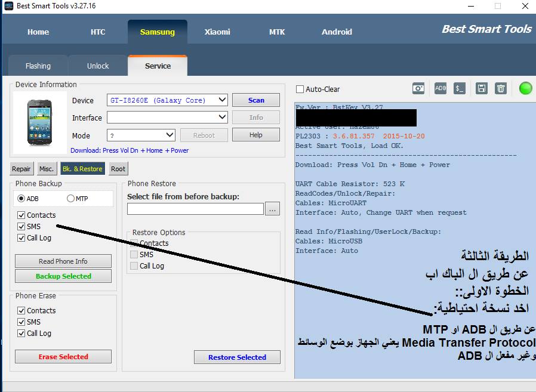Select the ADB backup radio button
This screenshot has width=536, height=392.
(x=21, y=199)
